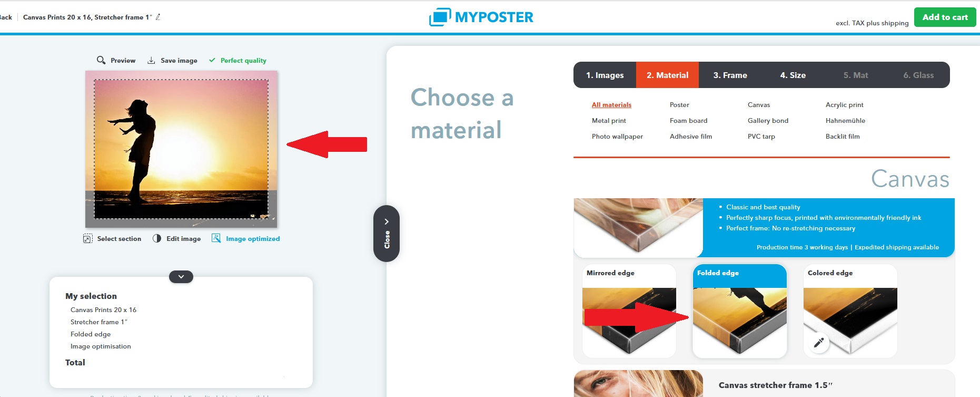
Task: Select the Folded edge option
Action: [x=740, y=311]
